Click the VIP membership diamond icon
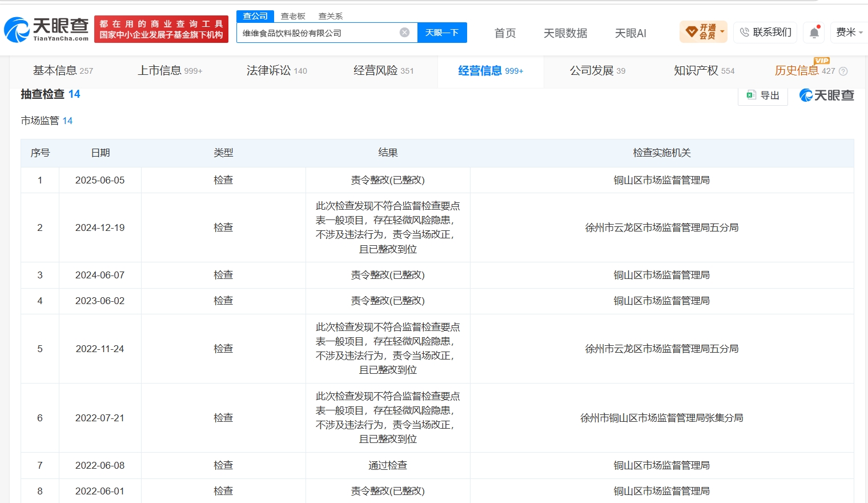The height and width of the screenshot is (503, 868). click(x=691, y=31)
